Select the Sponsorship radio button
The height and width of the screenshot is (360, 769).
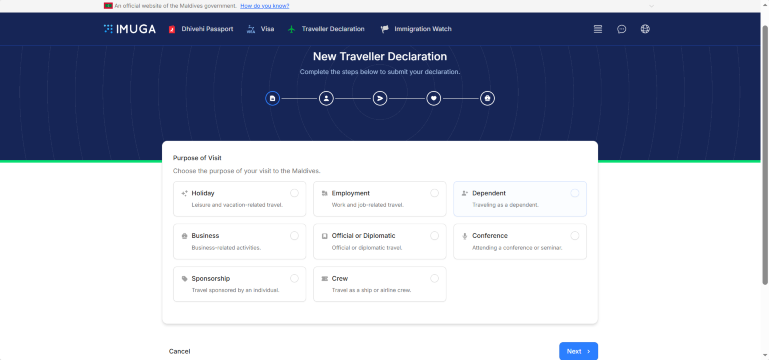(x=294, y=279)
